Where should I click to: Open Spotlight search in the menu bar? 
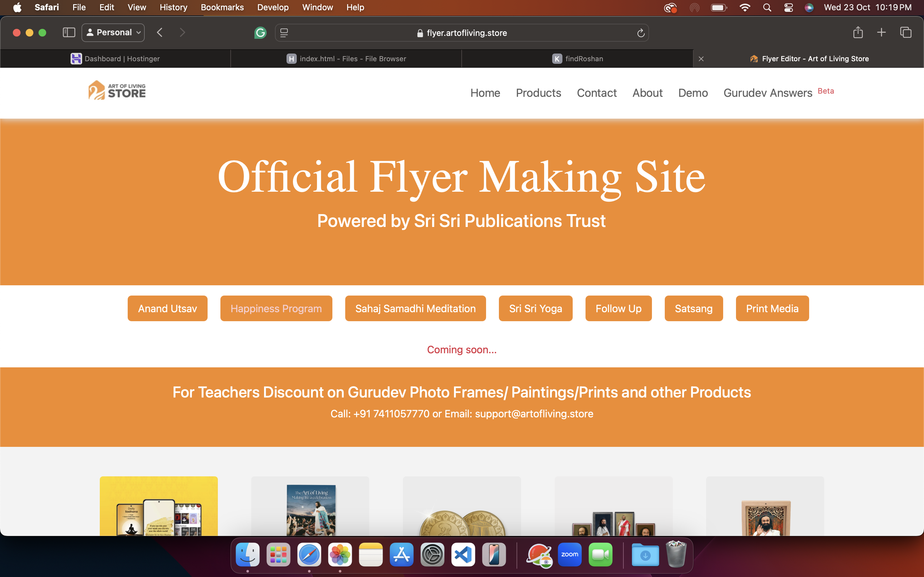(767, 7)
